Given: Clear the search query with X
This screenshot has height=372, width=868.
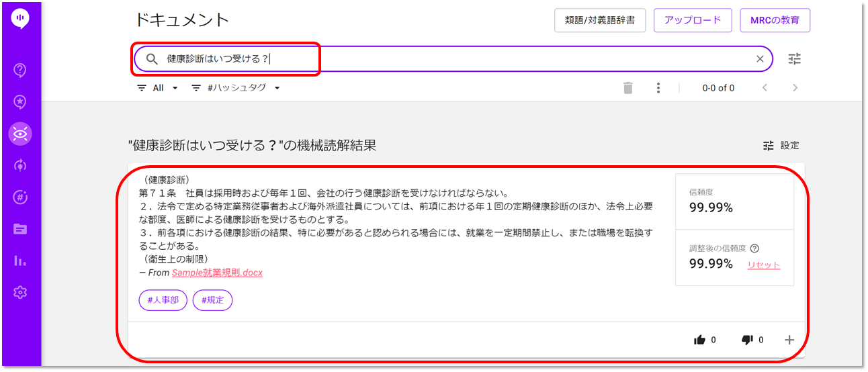Looking at the screenshot, I should point(760,59).
